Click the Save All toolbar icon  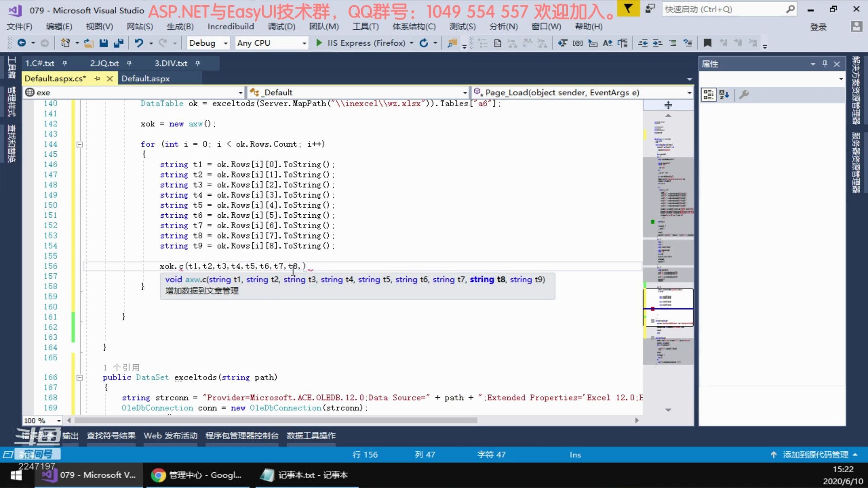click(118, 43)
